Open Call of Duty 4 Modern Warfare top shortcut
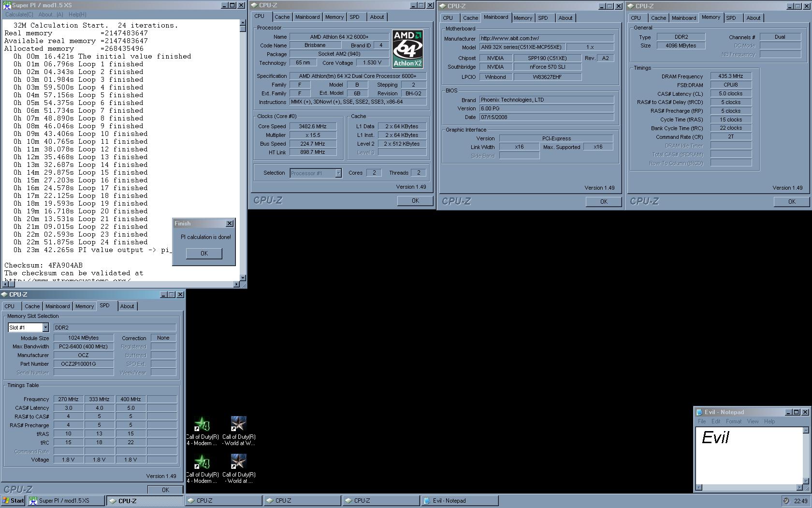Screen dimensions: 812x508 [202, 431]
